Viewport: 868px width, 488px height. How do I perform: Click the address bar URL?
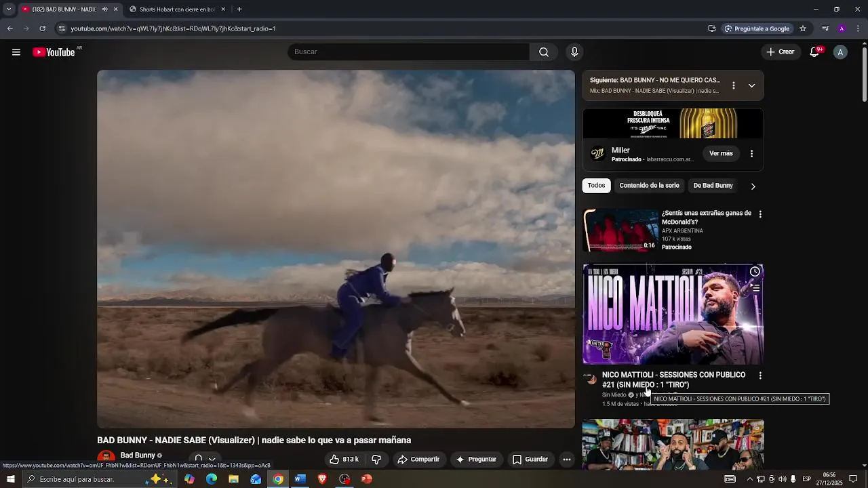[173, 28]
